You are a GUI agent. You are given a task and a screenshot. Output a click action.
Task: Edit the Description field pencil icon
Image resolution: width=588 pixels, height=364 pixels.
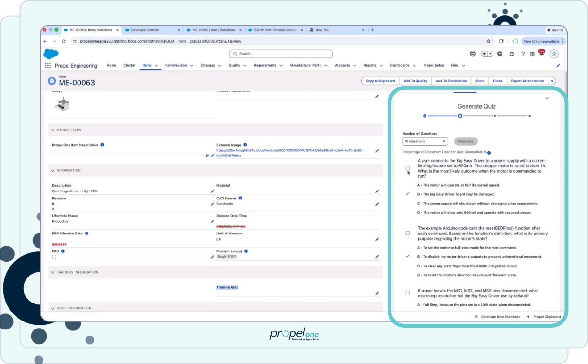[212, 191]
